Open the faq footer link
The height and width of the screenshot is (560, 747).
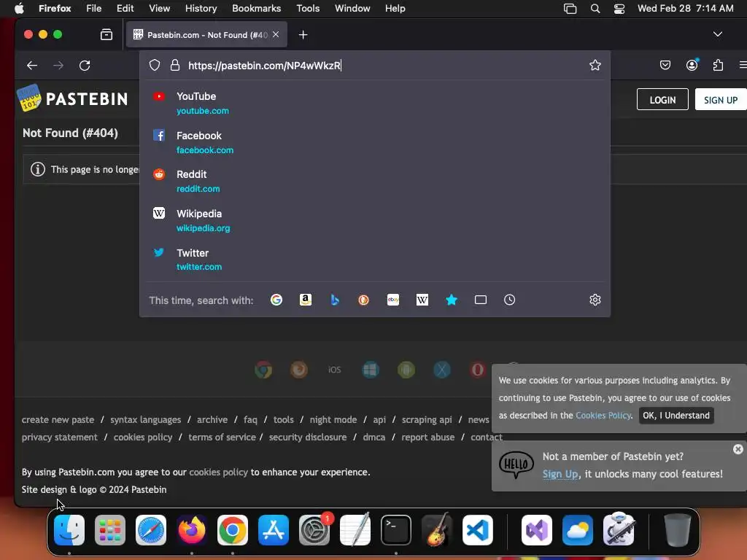coord(250,419)
